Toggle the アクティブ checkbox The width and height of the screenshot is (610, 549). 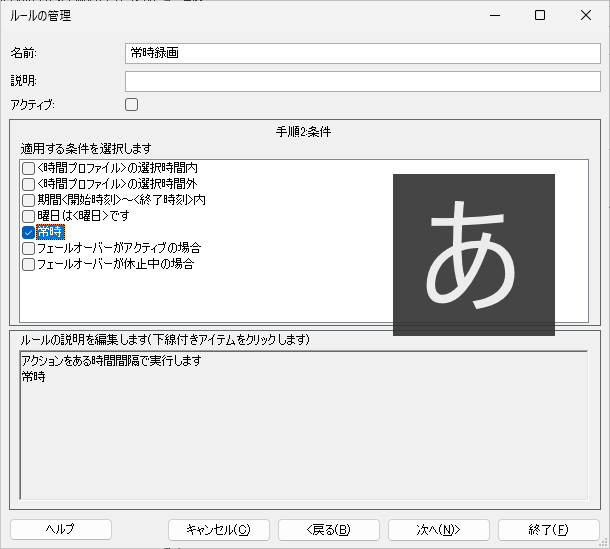tap(131, 105)
